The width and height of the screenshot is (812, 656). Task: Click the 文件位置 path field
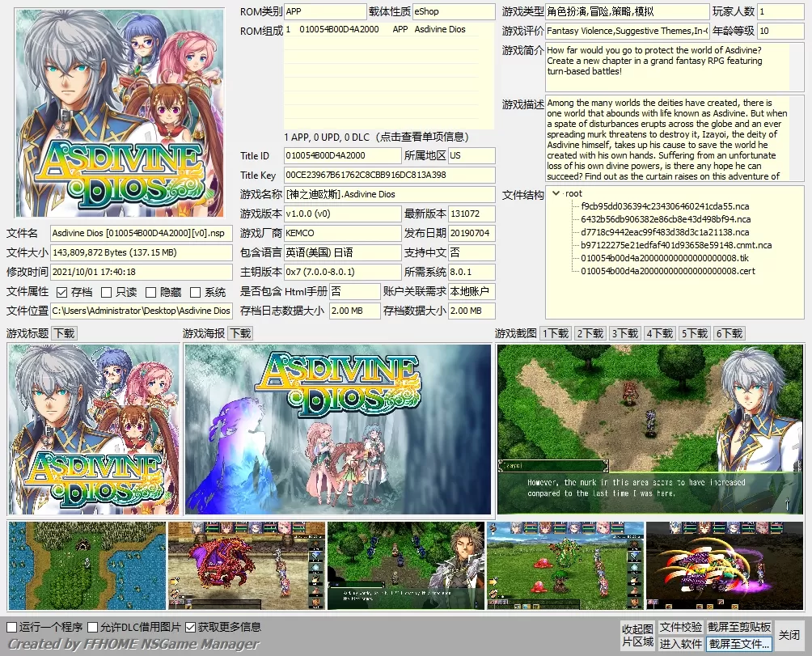(142, 311)
